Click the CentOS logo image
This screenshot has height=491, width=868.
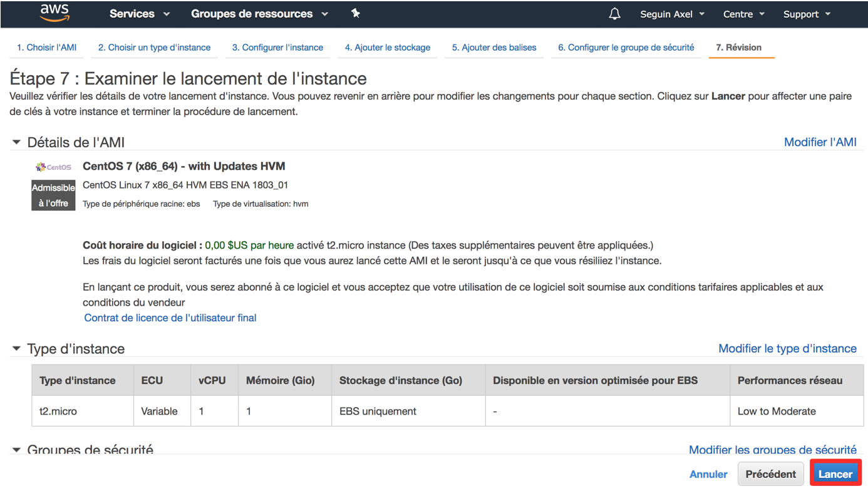point(53,167)
